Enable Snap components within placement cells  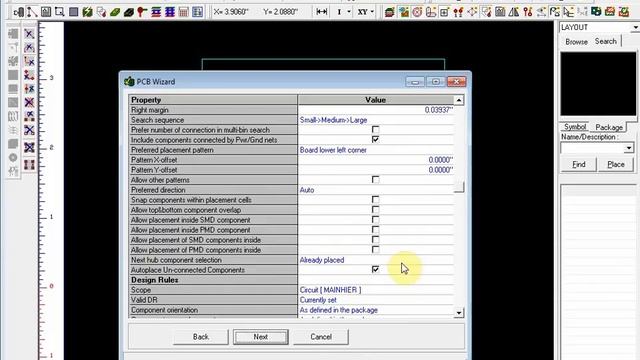coord(376,200)
